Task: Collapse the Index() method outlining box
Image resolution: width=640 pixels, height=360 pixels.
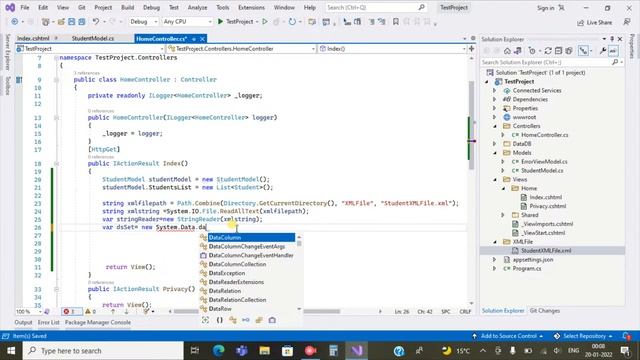Action: [56, 164]
